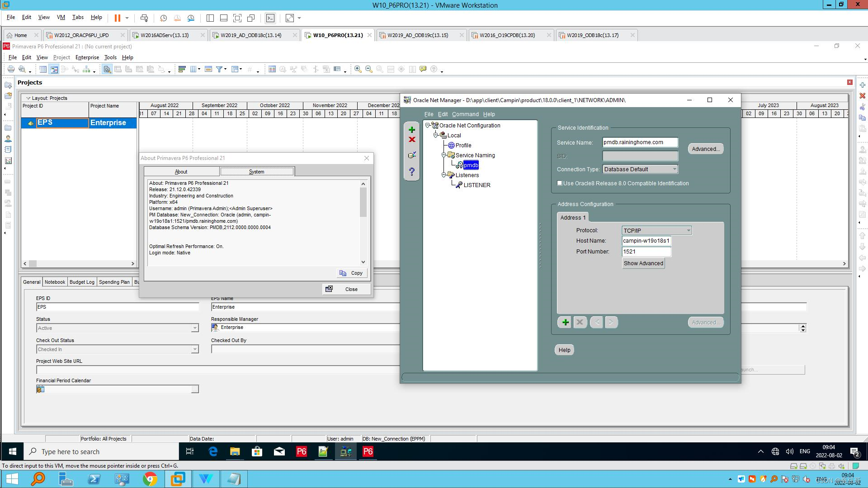Click EPS ID input field
Viewport: 868px width, 488px height.
(x=118, y=307)
